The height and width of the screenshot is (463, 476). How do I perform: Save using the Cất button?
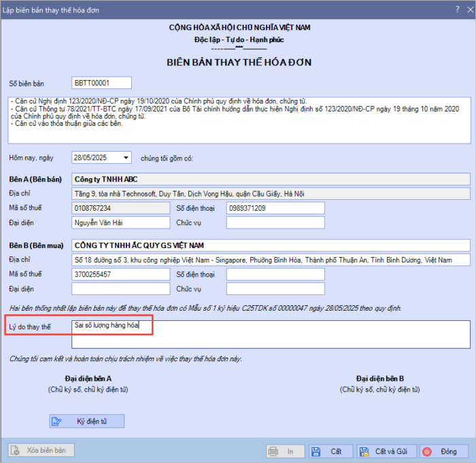coord(328,451)
